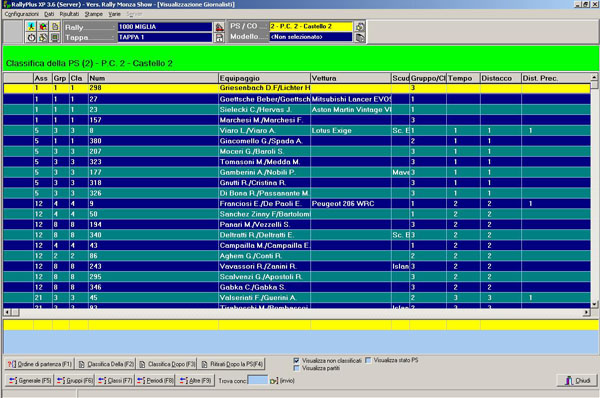Click the table's vertical scrollbar up arrow

click(x=594, y=77)
